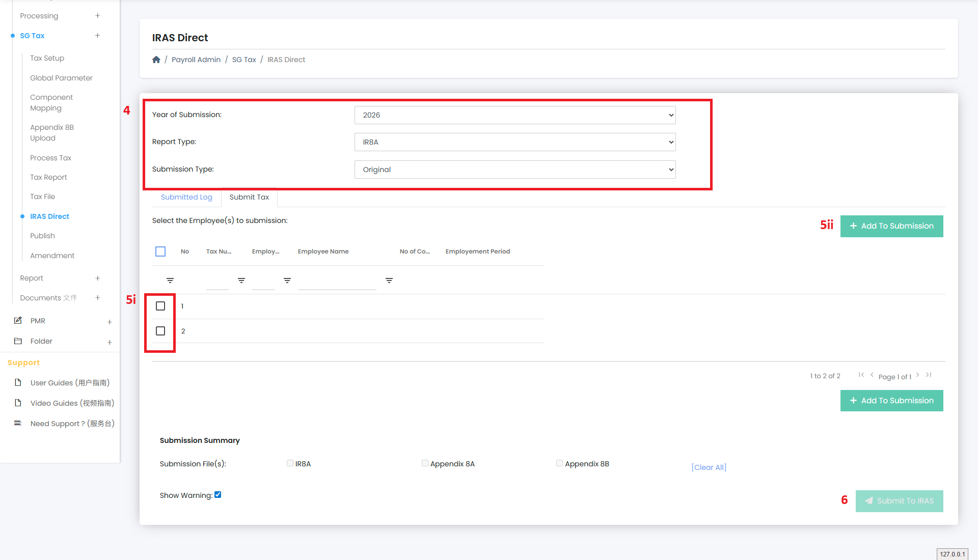Click the top Add To Submission button
978x560 pixels.
tap(891, 226)
